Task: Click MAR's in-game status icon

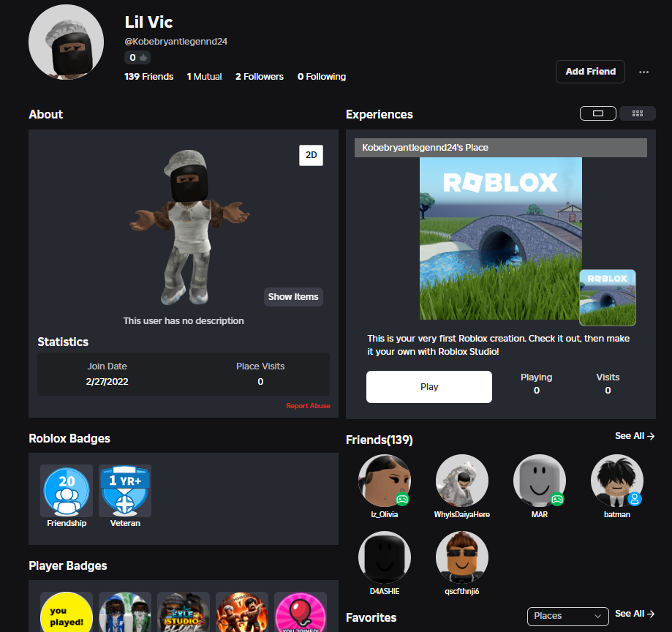Action: click(x=557, y=499)
